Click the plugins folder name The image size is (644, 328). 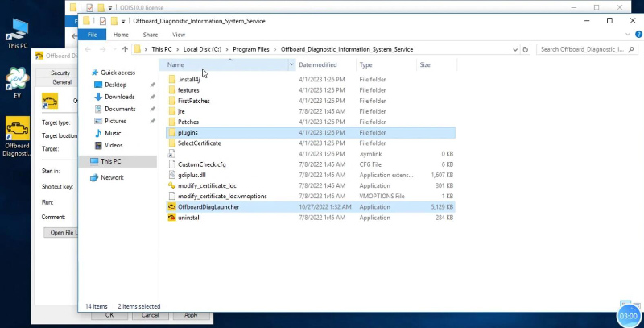(188, 133)
